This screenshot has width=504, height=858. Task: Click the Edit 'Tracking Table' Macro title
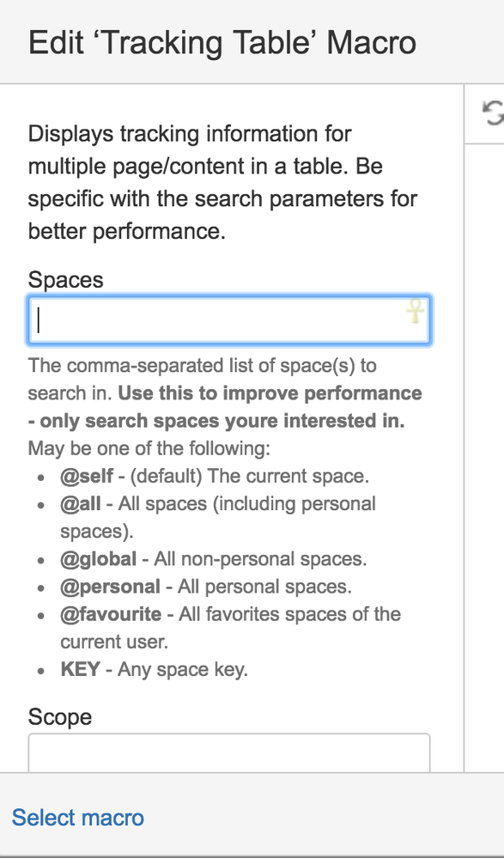coord(222,43)
